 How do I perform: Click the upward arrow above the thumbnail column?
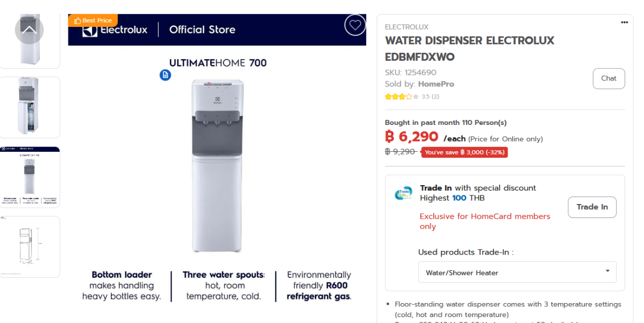click(30, 30)
